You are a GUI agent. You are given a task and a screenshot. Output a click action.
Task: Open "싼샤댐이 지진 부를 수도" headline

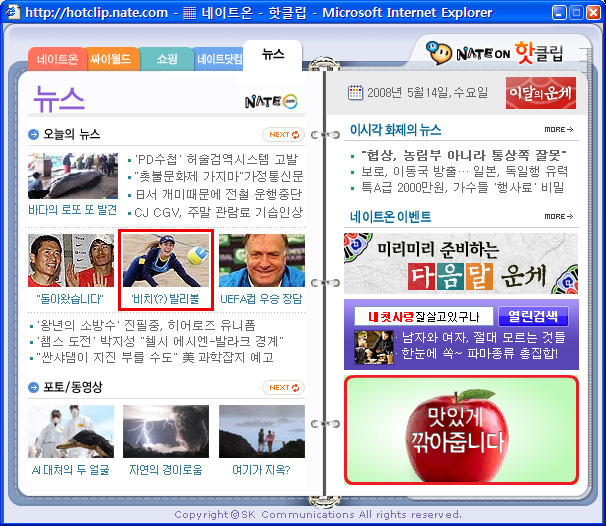pos(155,357)
